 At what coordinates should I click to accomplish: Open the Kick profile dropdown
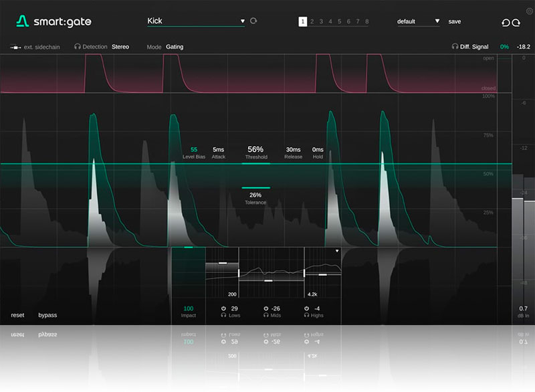click(242, 21)
